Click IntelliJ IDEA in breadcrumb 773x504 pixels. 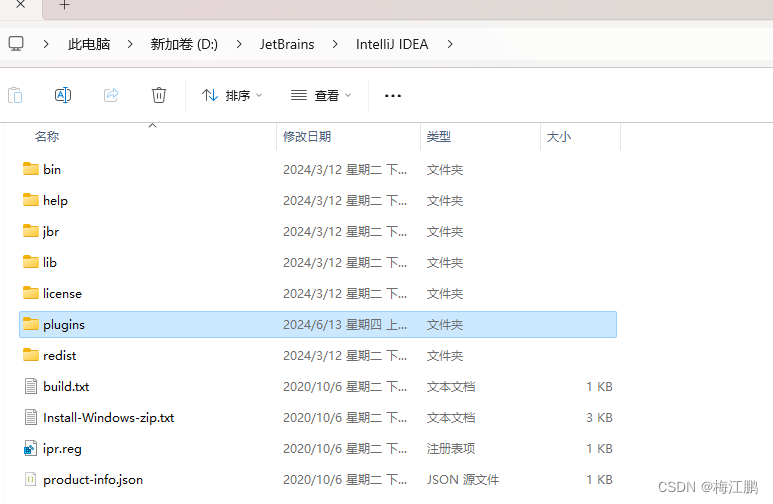coord(392,44)
